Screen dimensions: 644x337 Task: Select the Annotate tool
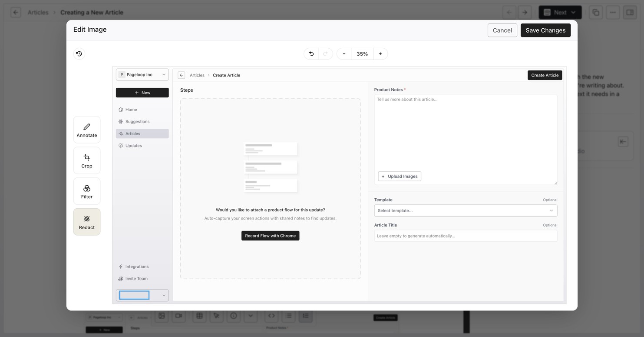point(87,130)
